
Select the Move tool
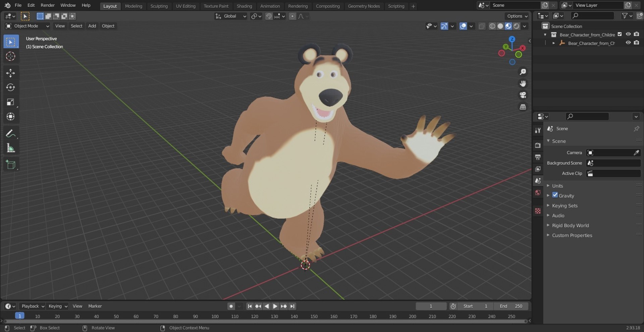tap(11, 73)
